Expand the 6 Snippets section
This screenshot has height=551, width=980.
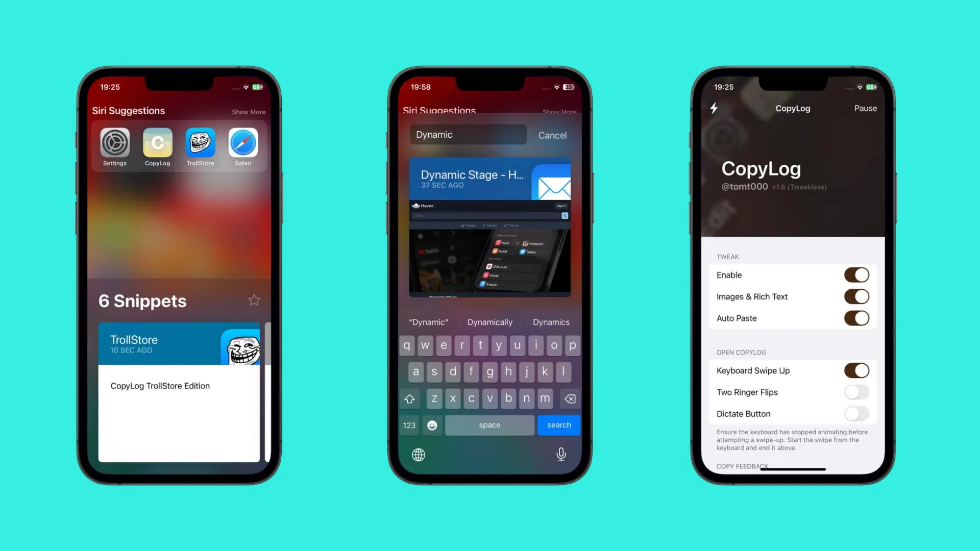[142, 300]
